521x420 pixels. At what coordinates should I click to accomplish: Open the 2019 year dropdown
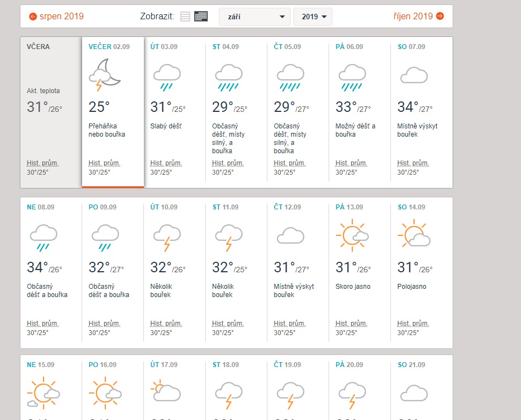(x=313, y=17)
